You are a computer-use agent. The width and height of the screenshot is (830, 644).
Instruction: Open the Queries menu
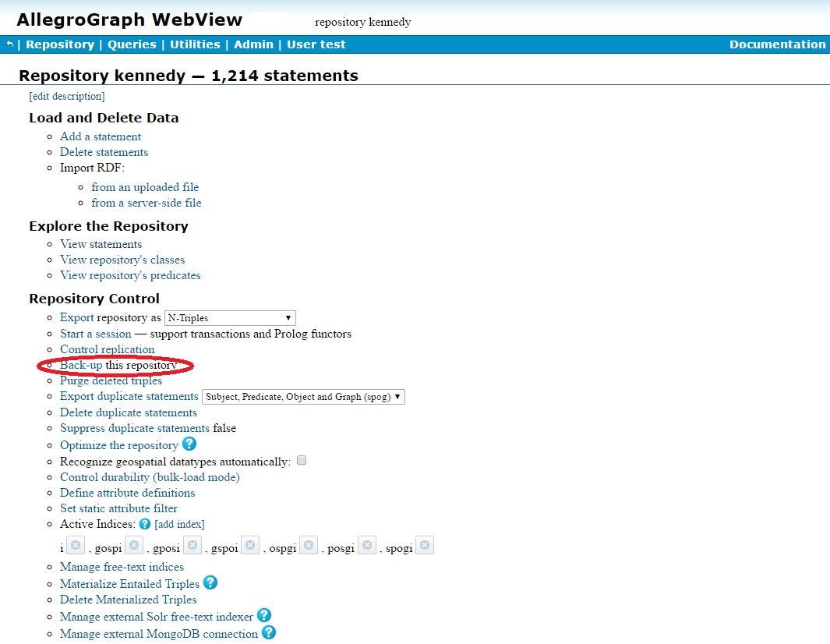point(132,44)
